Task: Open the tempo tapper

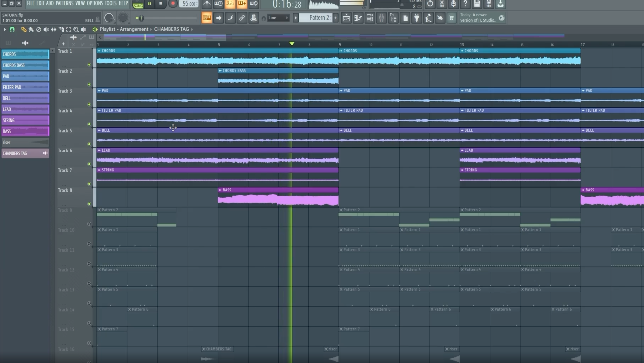Action: point(428,18)
